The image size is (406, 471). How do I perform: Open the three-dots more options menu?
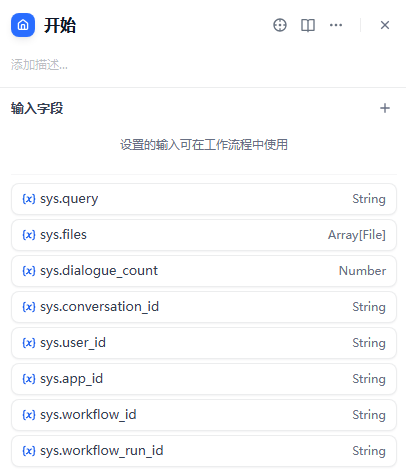click(336, 25)
